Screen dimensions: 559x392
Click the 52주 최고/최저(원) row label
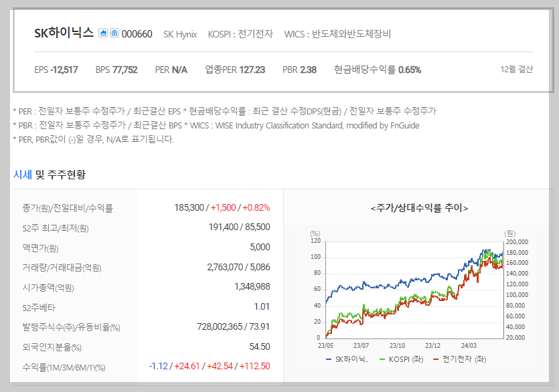(x=56, y=228)
